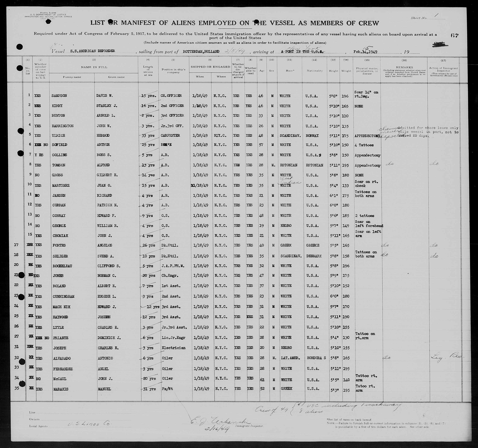478x448 pixels.
Task: Click the family name ALVARADO
Action: [x=62, y=358]
